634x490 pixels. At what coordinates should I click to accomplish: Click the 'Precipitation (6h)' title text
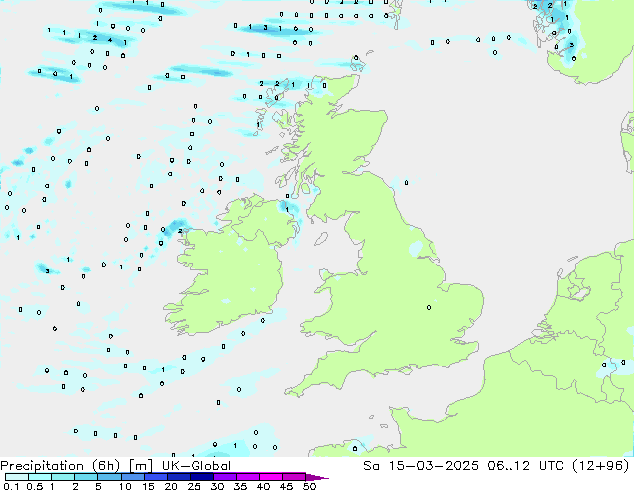tap(60, 466)
